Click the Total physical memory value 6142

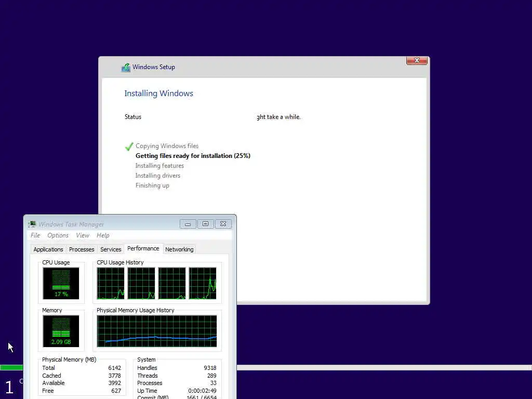pos(115,368)
